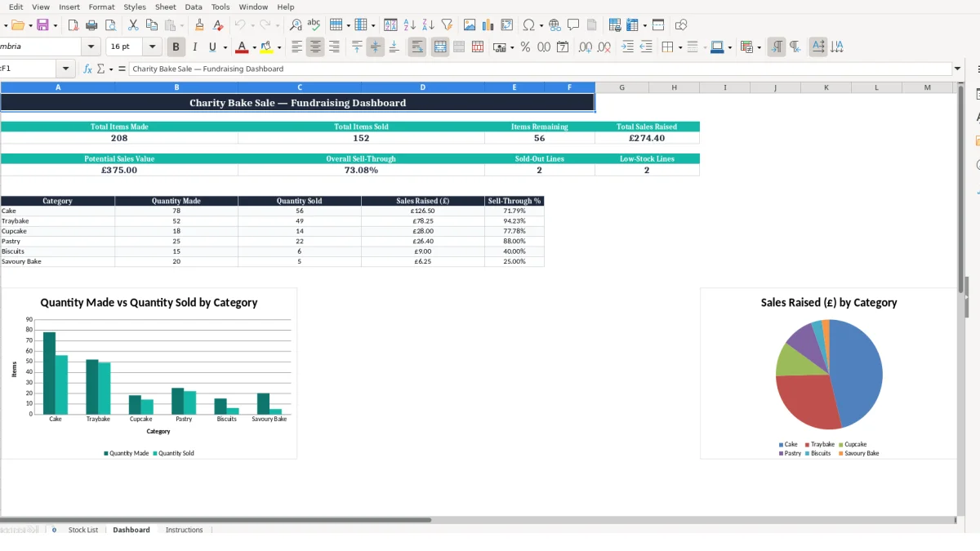Open the Format menu

pos(101,7)
